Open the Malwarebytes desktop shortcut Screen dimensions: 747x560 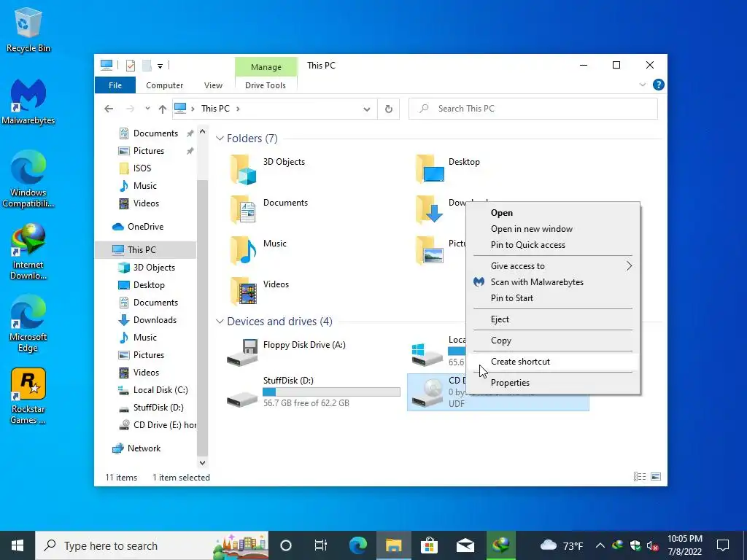(x=28, y=102)
